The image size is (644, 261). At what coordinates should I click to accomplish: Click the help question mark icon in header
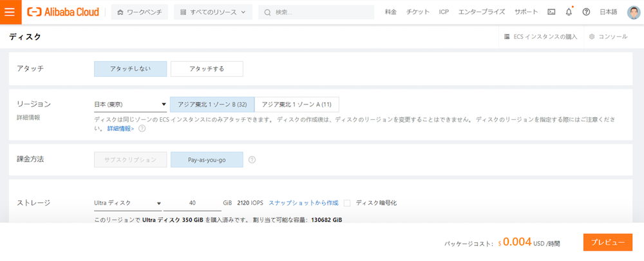[x=586, y=12]
